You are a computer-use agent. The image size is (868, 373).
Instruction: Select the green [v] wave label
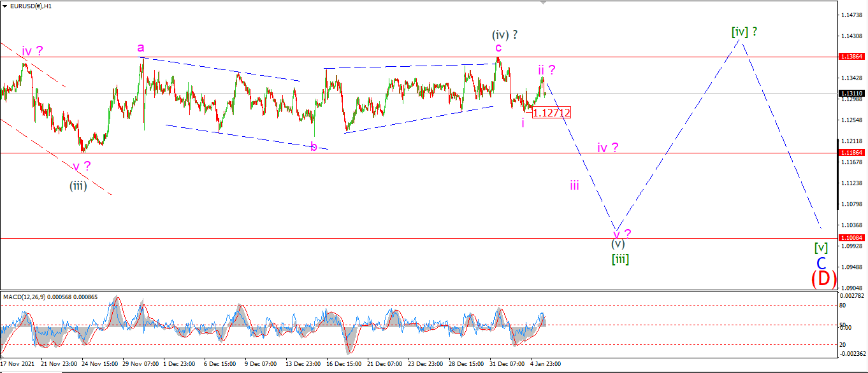821,247
